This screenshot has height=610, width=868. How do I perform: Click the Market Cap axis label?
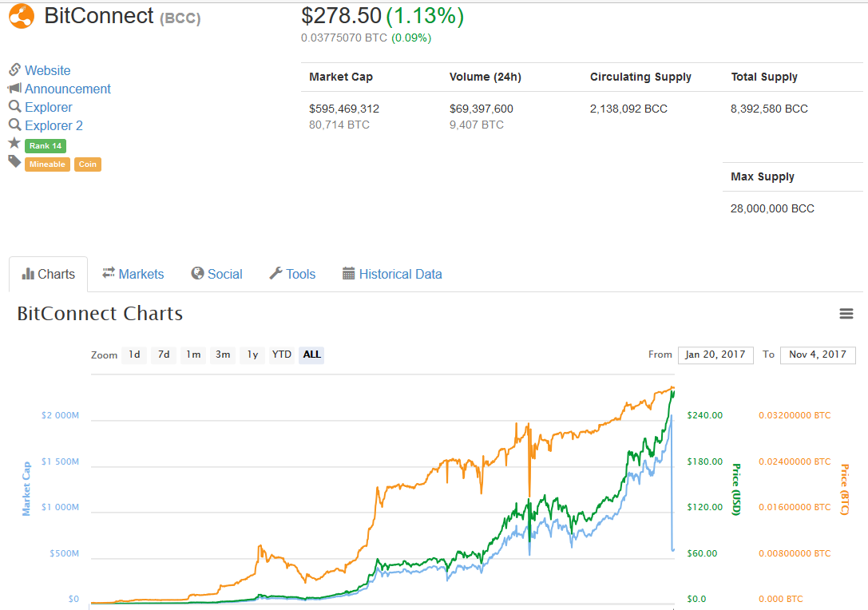click(x=26, y=489)
